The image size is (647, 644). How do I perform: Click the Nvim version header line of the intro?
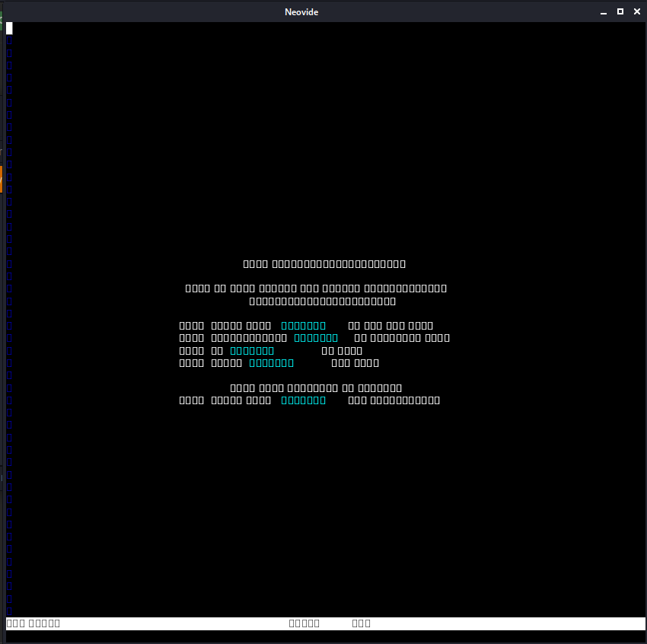click(x=324, y=263)
